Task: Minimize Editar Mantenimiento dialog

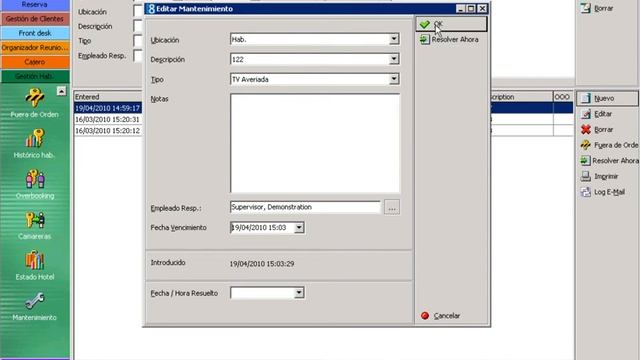Action: [461, 9]
